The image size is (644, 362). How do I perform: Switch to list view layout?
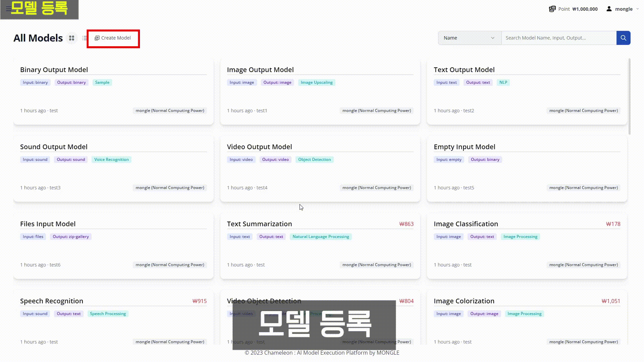[85, 38]
